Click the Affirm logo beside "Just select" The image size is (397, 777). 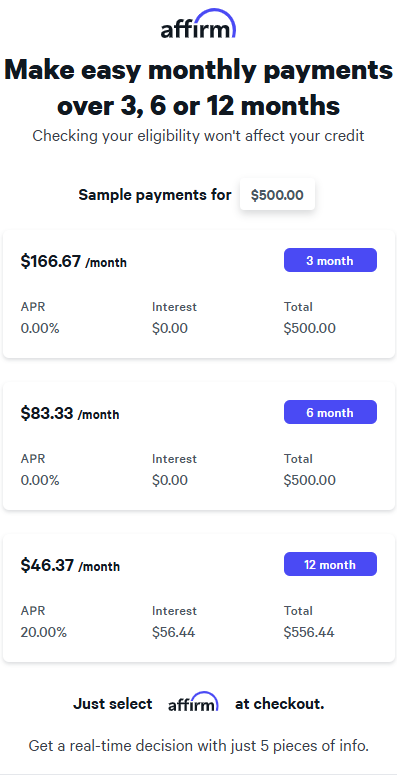(193, 702)
